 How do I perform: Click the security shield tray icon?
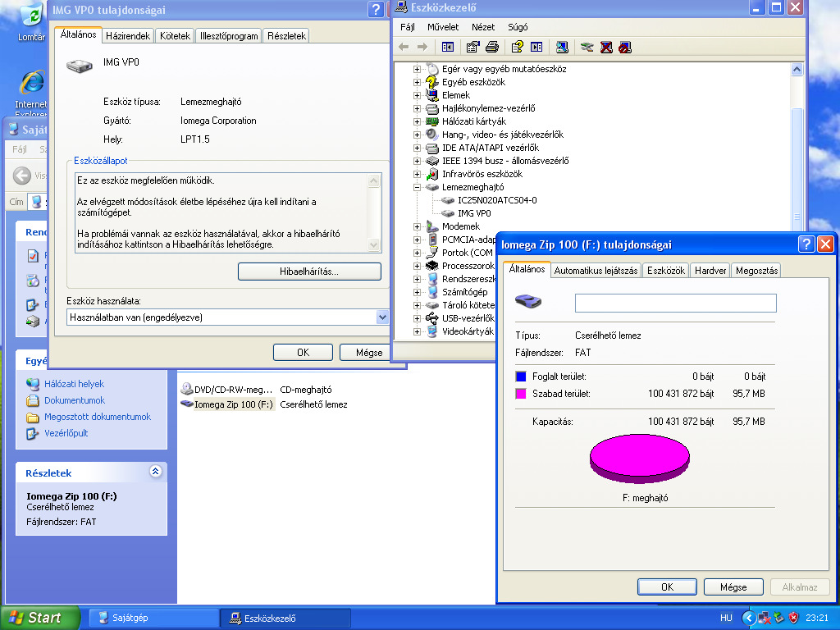click(x=794, y=618)
